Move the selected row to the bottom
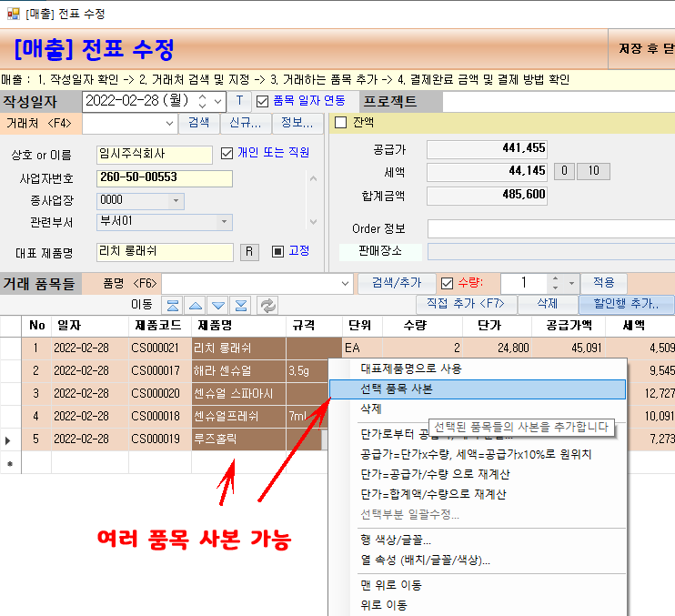This screenshot has width=675, height=616. coord(241,306)
